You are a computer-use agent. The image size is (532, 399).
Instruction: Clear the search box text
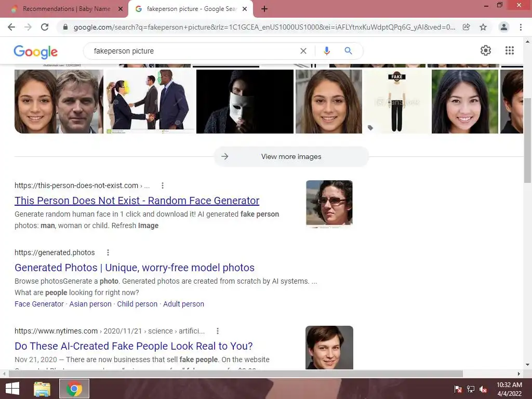point(303,51)
